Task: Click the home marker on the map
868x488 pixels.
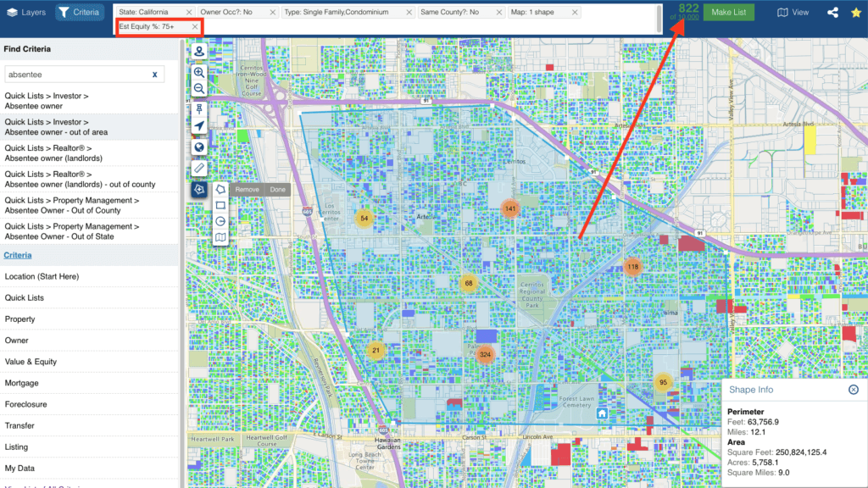Action: click(602, 413)
